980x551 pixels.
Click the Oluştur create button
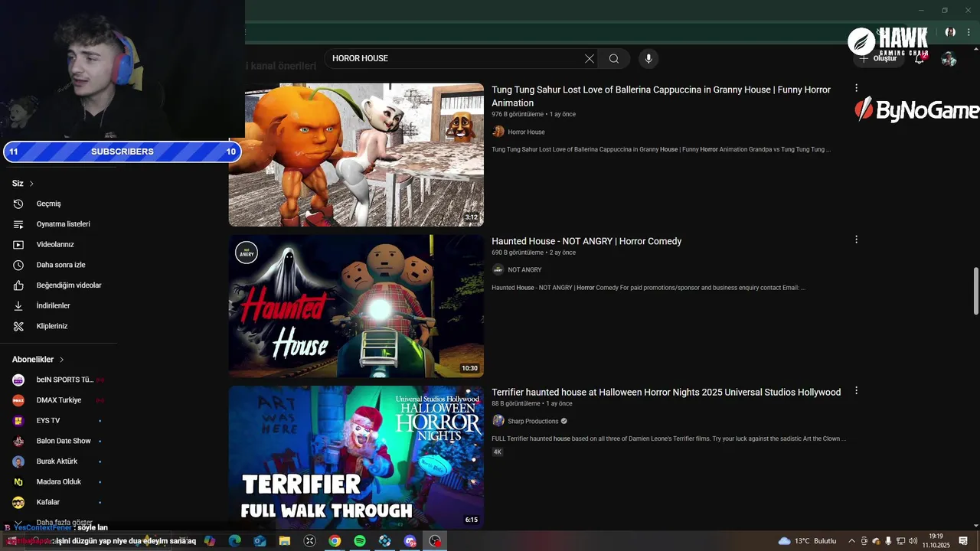click(x=878, y=59)
